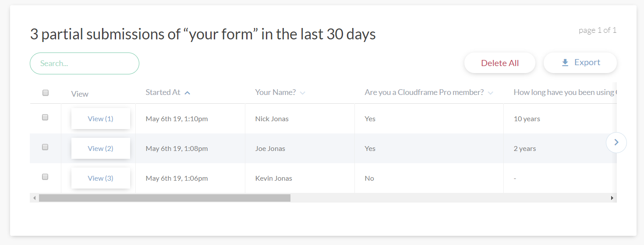The image size is (644, 245).
Task: Check the Nick Jonas row checkbox
Action: tap(45, 117)
